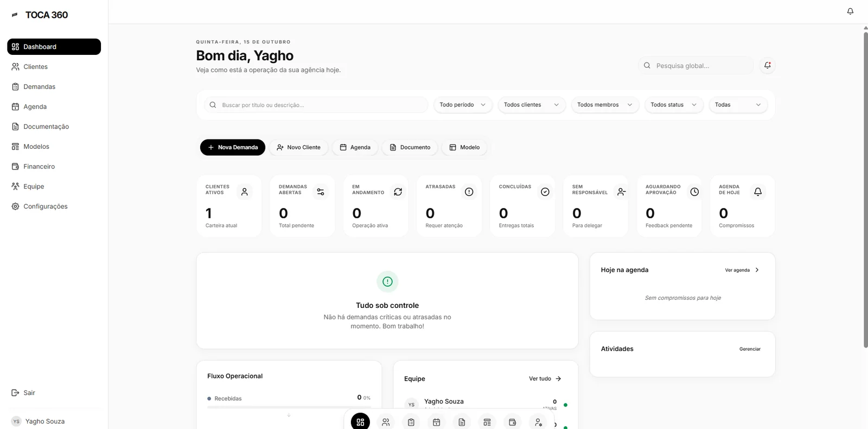The height and width of the screenshot is (429, 868).
Task: Open Equipe from the left sidebar
Action: [54, 186]
